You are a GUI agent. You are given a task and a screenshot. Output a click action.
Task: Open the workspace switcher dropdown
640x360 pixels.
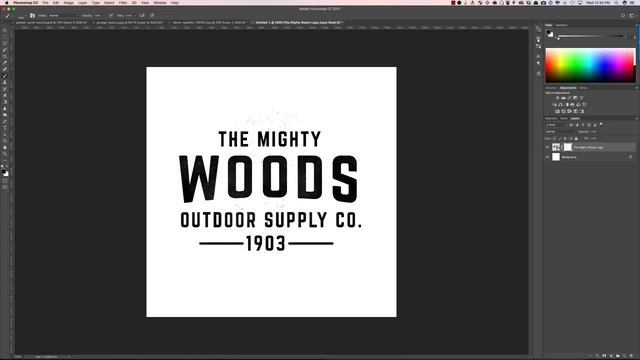[632, 16]
